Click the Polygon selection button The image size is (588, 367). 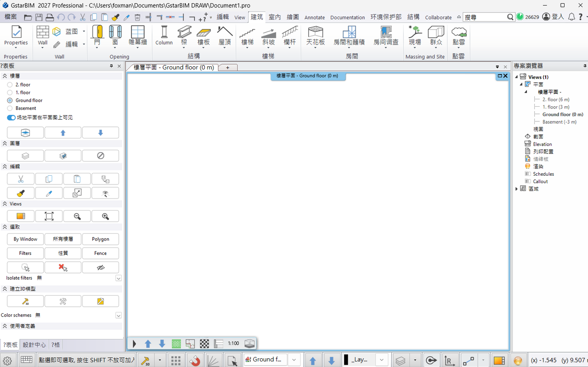click(101, 239)
